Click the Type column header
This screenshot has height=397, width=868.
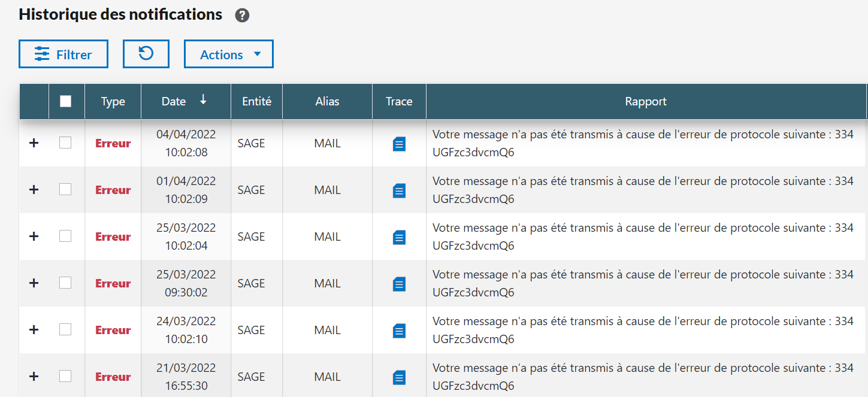point(113,101)
